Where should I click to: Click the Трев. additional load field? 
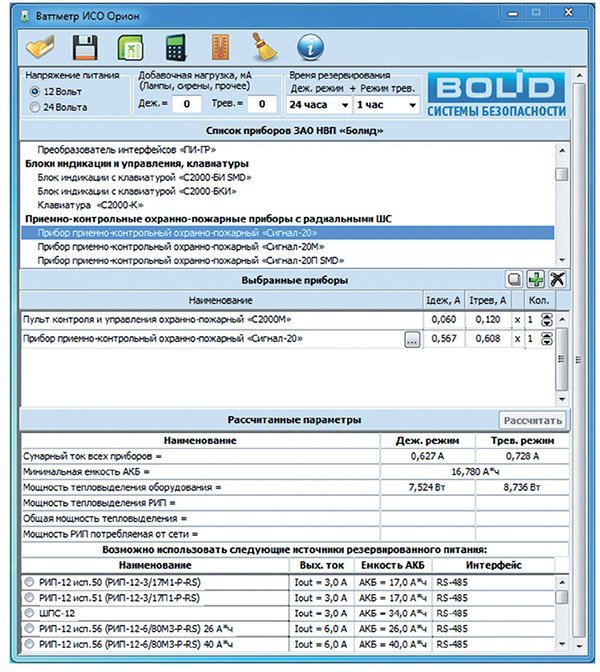click(x=262, y=104)
